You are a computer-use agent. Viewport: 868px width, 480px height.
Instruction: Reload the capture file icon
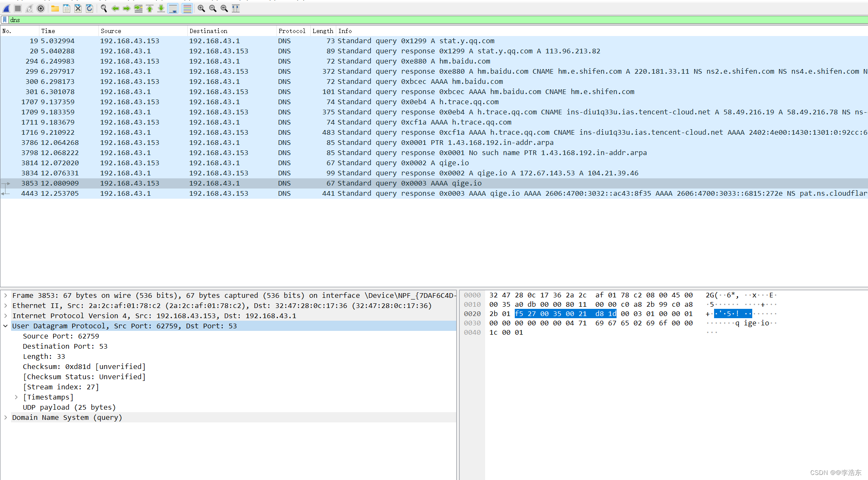coord(89,8)
